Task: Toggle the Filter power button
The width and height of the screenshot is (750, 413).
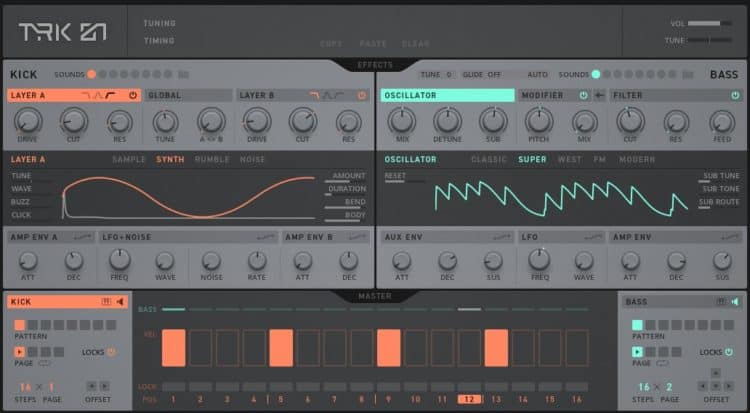Action: (735, 95)
